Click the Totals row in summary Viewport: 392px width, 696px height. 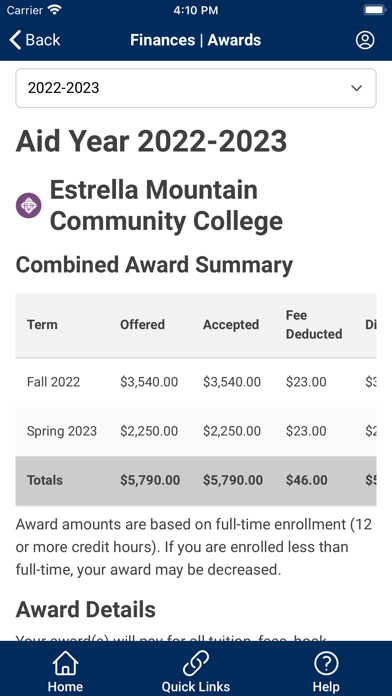[x=196, y=481]
